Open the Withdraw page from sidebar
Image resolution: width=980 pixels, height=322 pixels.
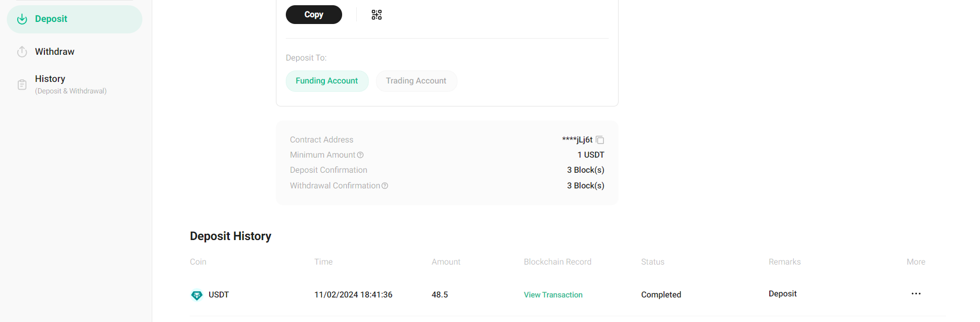coord(55,52)
